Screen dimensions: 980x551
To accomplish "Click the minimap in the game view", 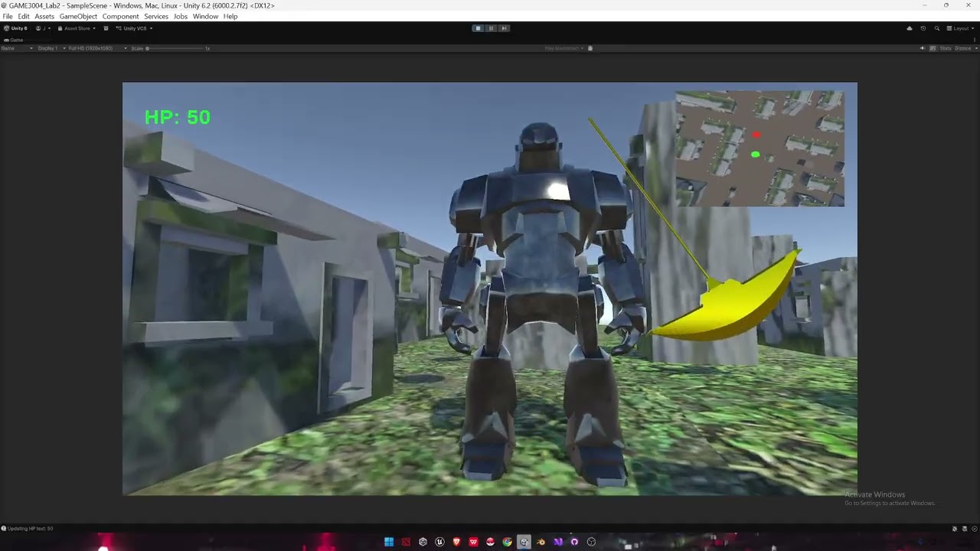I will pyautogui.click(x=759, y=148).
